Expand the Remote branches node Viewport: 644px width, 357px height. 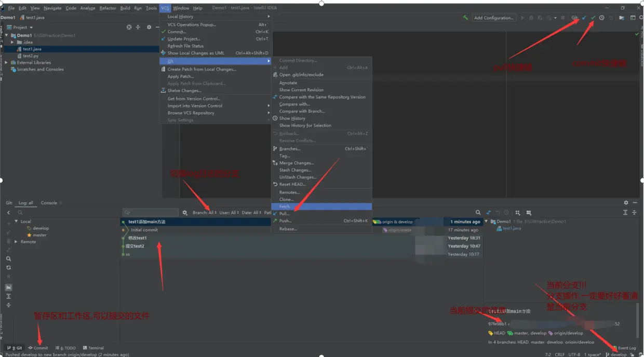pos(16,242)
